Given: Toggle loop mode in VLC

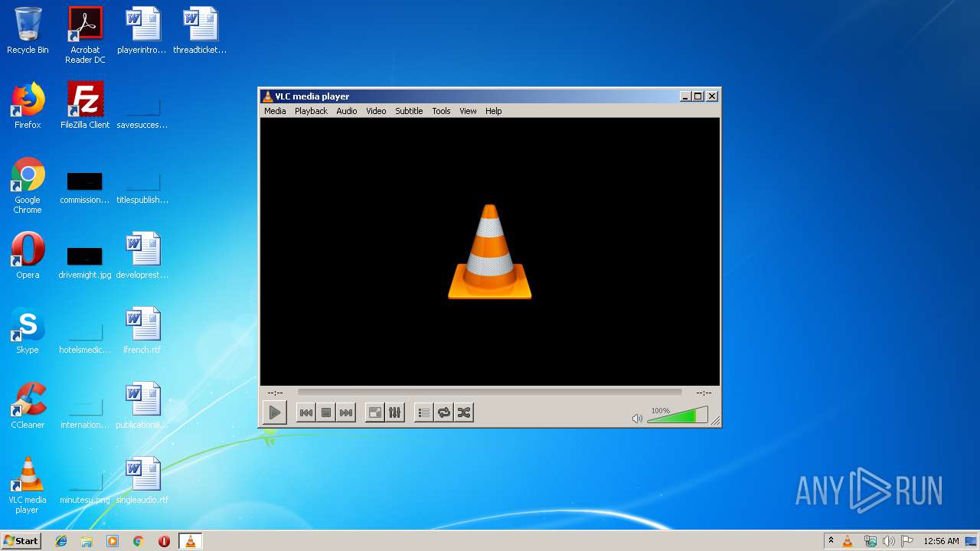Looking at the screenshot, I should pyautogui.click(x=444, y=412).
